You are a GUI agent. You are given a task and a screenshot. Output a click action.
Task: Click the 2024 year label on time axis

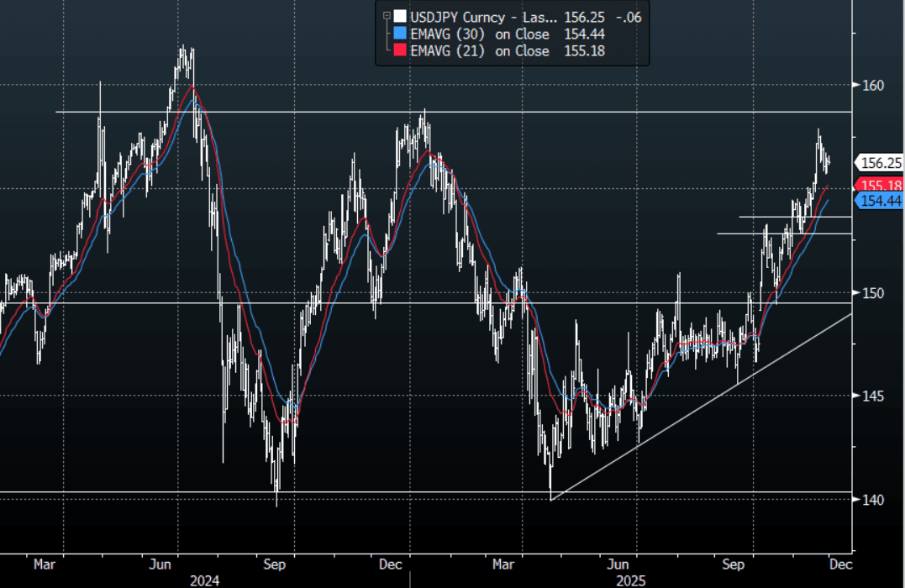[205, 580]
